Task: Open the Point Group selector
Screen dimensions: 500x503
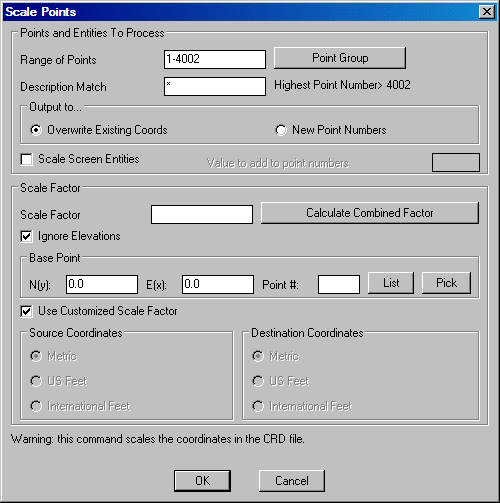Action: 340,58
